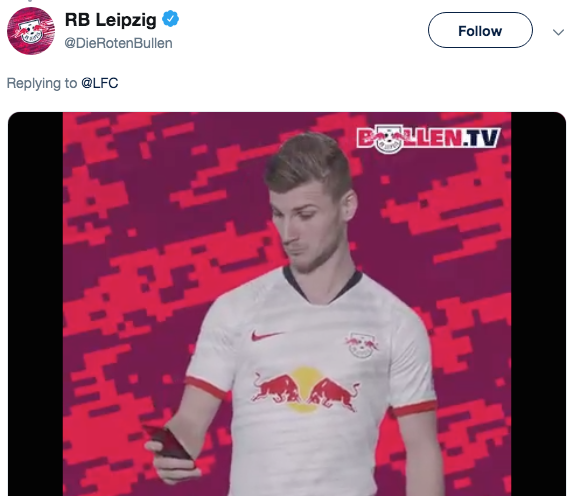Click the player's styled hair

click(308, 163)
